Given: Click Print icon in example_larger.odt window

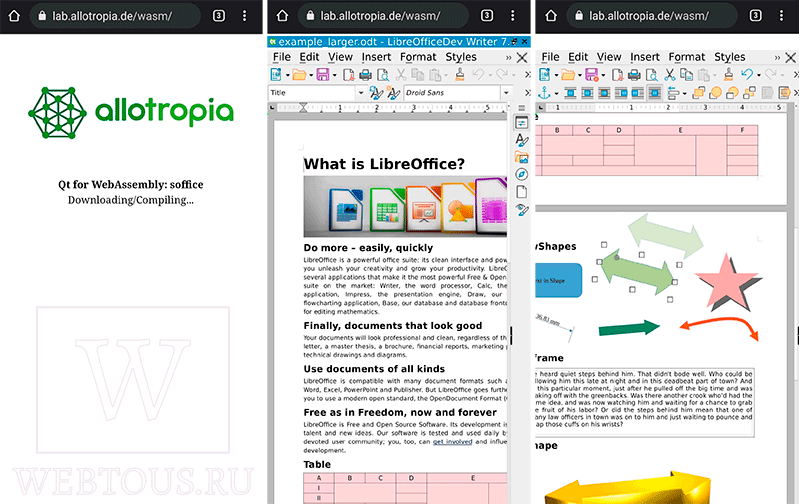Looking at the screenshot, I should coord(365,75).
